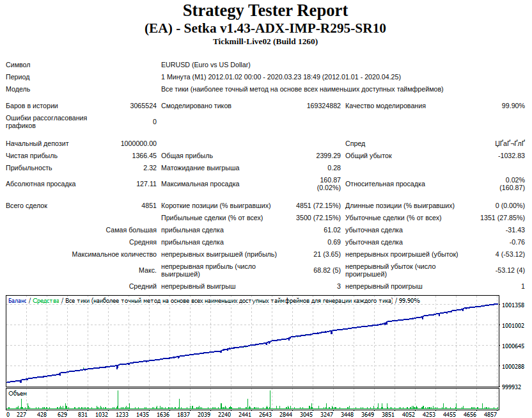
Task: Click the maximal consecutive profit value '68.82 (5)'
Action: [x=327, y=271]
